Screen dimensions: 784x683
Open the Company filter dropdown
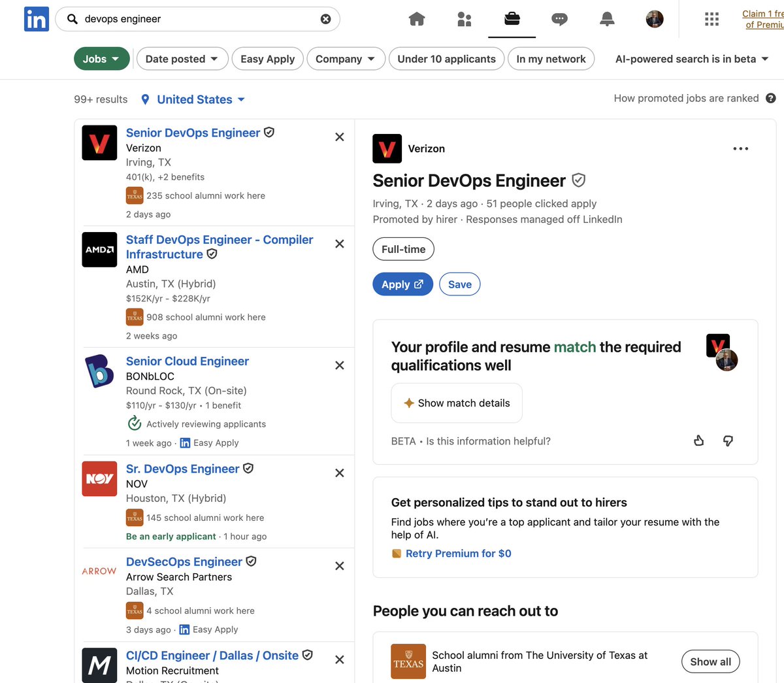coord(346,59)
